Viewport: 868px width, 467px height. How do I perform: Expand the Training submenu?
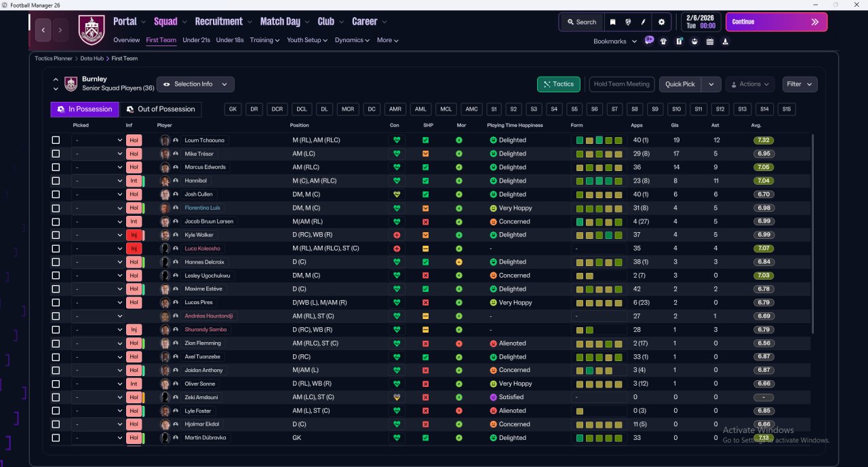click(264, 40)
